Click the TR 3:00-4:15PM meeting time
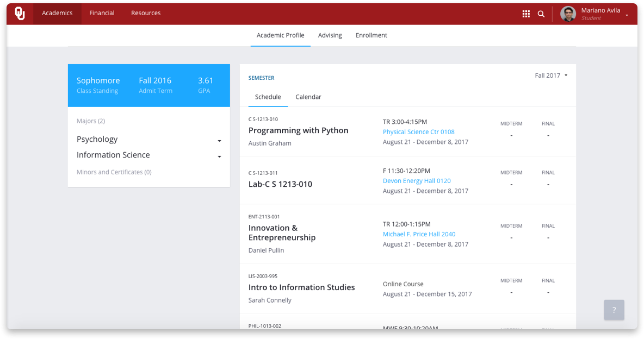This screenshot has width=644, height=339. click(405, 122)
